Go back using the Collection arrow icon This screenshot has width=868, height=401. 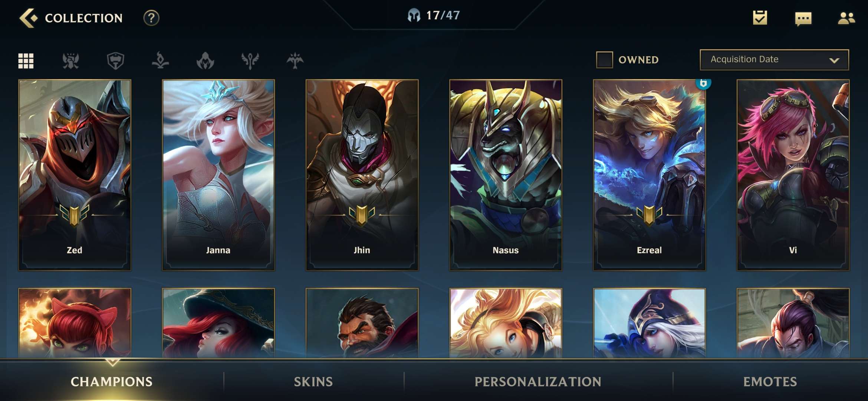click(29, 18)
